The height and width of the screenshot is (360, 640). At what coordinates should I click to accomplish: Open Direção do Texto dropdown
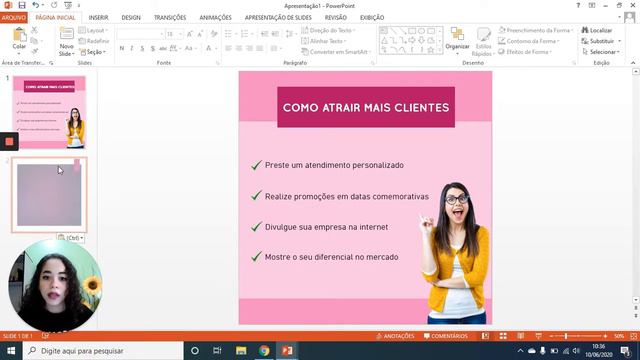pyautogui.click(x=328, y=31)
